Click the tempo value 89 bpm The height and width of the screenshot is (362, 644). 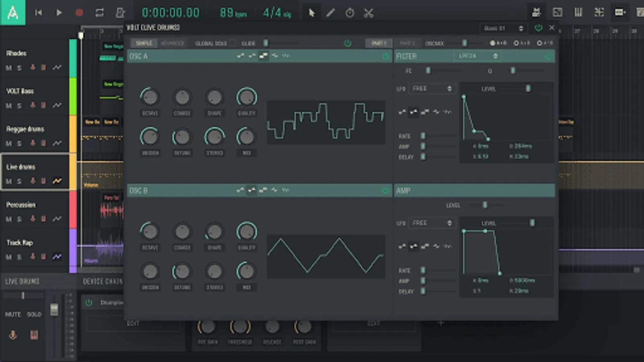coord(233,13)
